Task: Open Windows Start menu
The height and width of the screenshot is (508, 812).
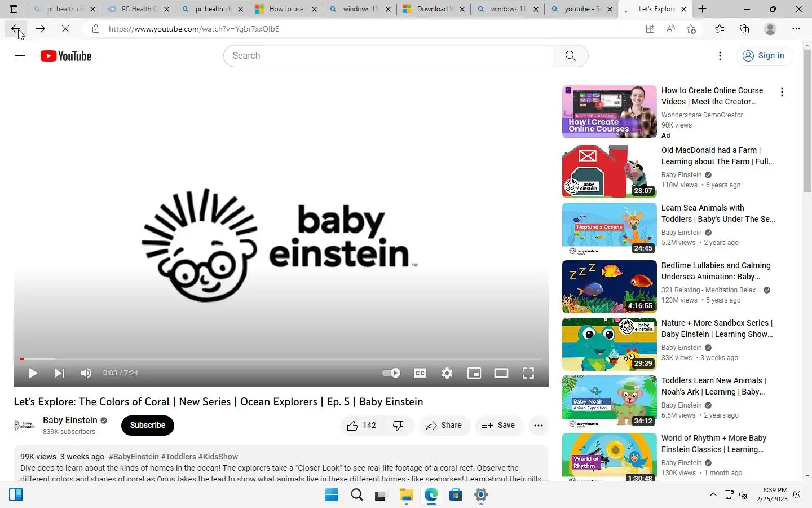Action: (x=332, y=495)
